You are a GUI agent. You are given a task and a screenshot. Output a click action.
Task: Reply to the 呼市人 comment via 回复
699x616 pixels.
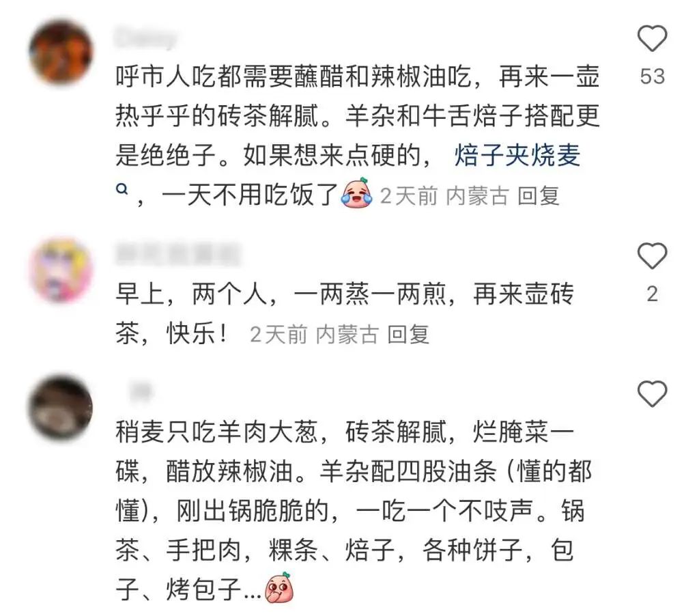pos(538,196)
